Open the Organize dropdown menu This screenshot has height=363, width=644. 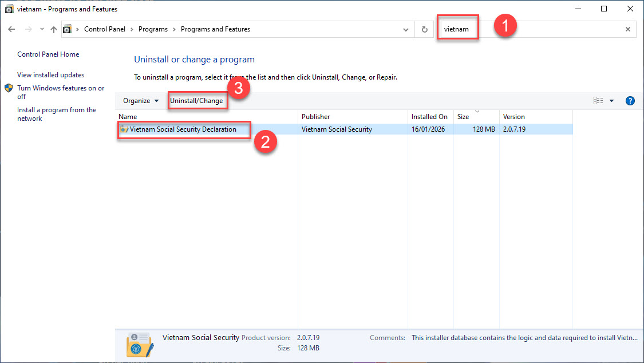(141, 101)
